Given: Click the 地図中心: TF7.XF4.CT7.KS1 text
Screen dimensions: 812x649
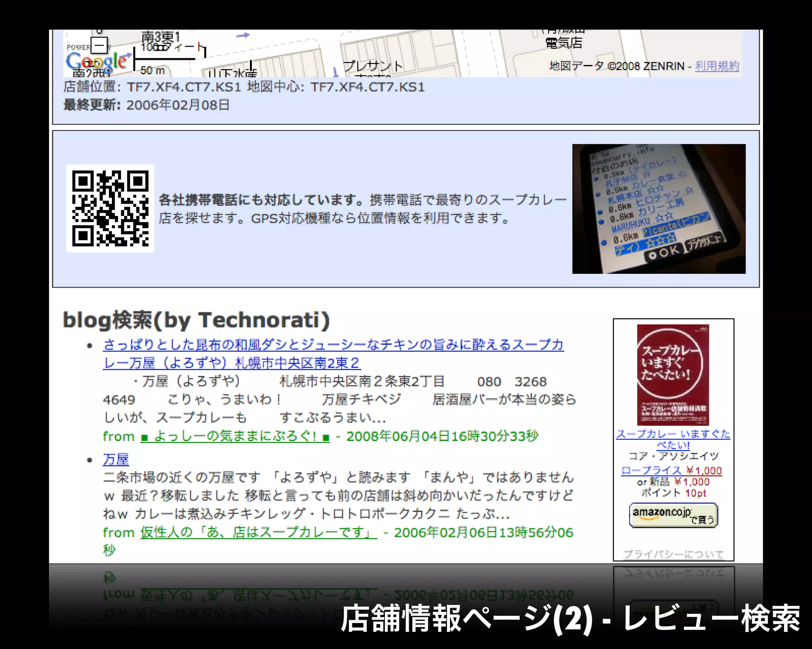Looking at the screenshot, I should pos(336,87).
